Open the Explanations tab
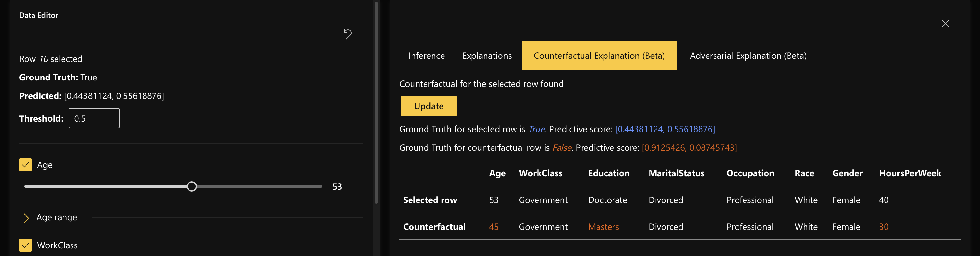The width and height of the screenshot is (980, 256). [x=486, y=56]
